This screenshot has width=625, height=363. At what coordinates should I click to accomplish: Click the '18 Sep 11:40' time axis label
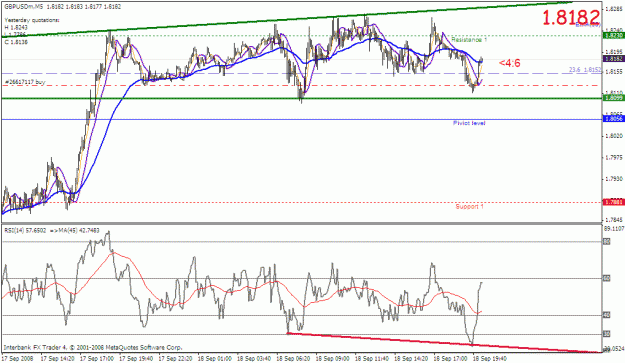(372, 359)
